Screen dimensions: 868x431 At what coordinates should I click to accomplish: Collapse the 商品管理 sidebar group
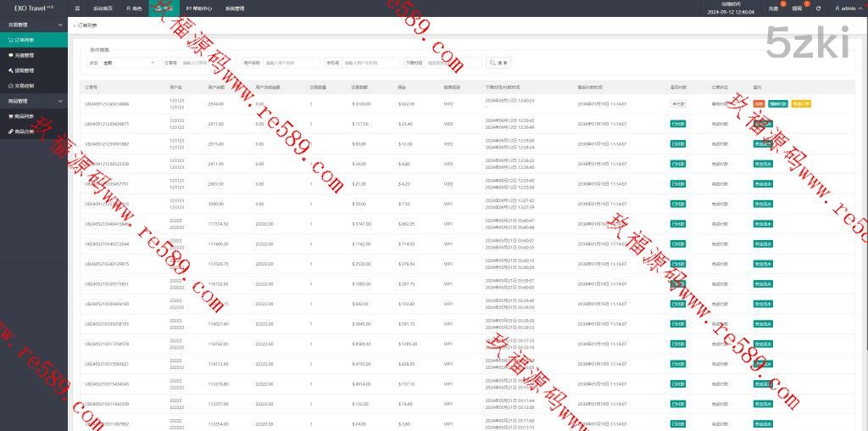(59, 101)
